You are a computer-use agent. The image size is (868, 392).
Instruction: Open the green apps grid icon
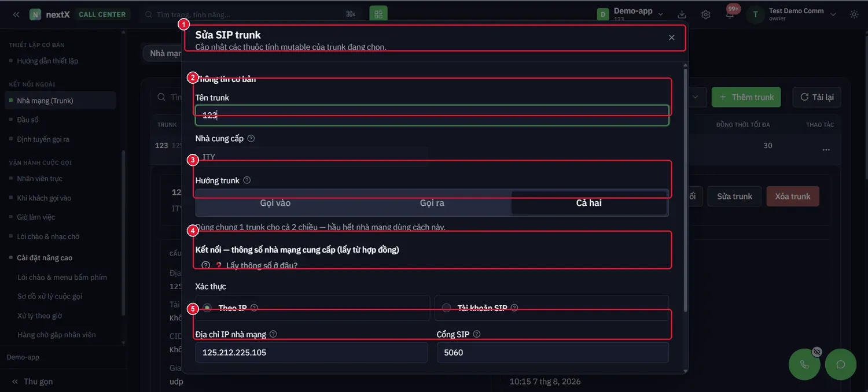pos(378,14)
